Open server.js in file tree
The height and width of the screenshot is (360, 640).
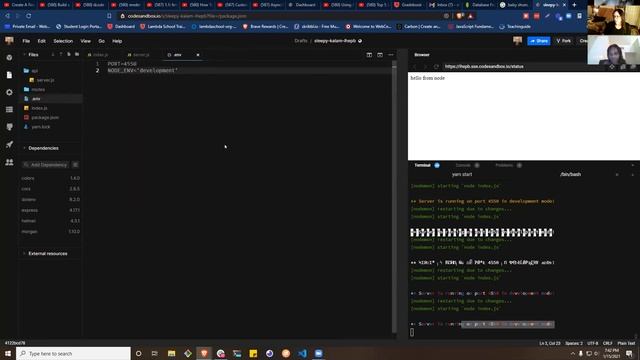tap(51, 80)
